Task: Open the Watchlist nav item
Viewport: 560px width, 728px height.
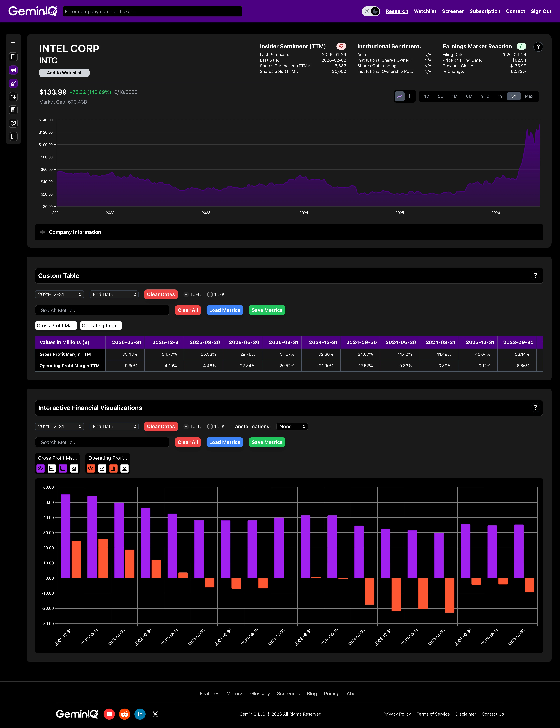Action: [425, 11]
